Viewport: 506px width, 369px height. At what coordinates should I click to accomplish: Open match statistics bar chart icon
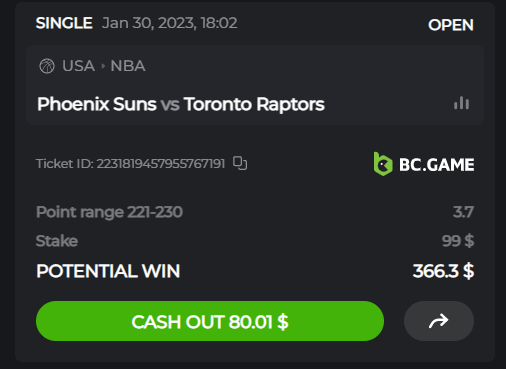click(x=461, y=103)
